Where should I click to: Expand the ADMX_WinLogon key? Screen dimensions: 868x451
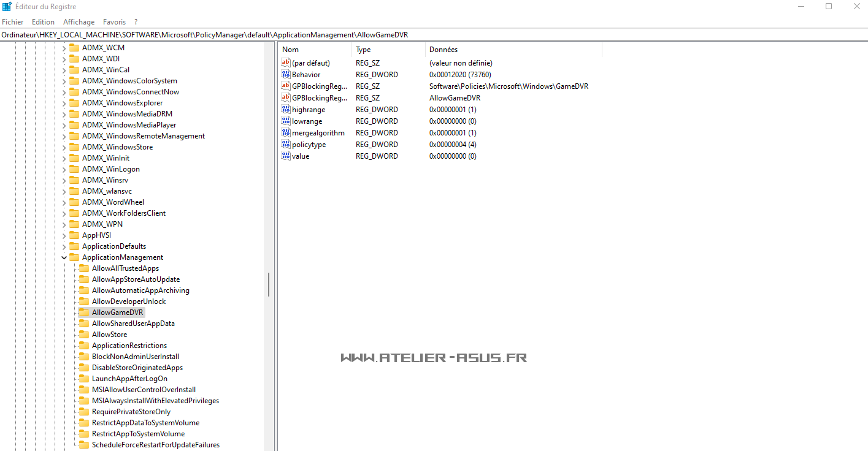tap(64, 169)
